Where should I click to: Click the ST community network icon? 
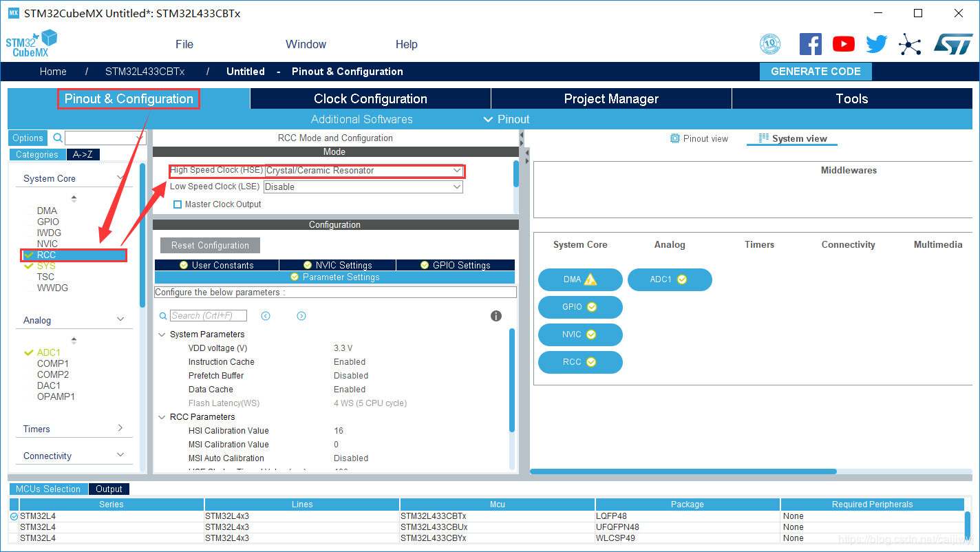pos(910,45)
